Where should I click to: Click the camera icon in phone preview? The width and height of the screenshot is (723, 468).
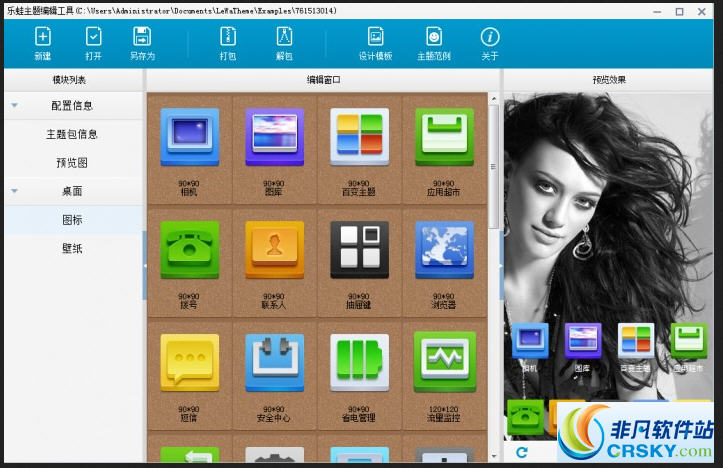(530, 340)
